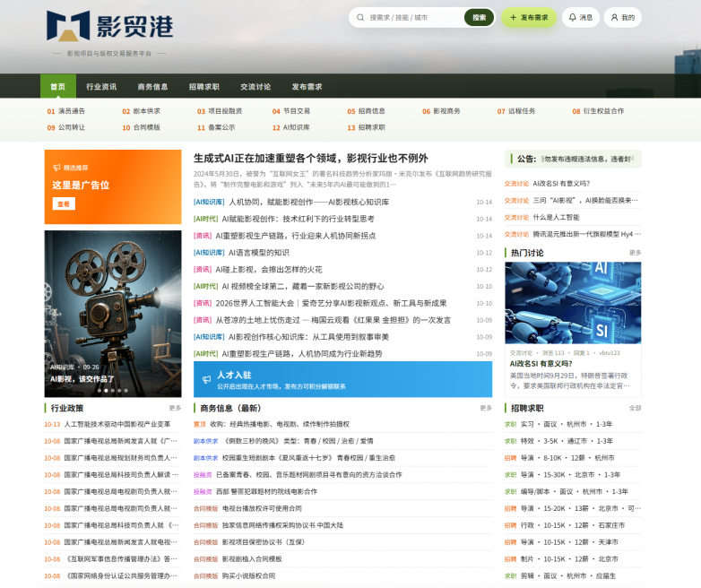Click the 公告 notice ticker text
The image size is (701, 588).
click(x=587, y=159)
